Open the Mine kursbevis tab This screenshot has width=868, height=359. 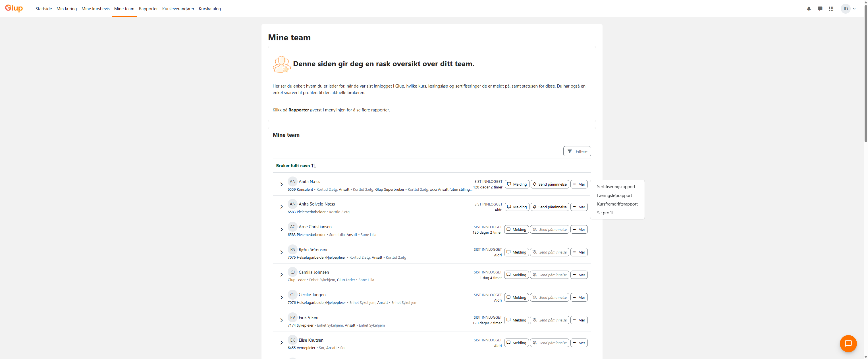(x=95, y=9)
